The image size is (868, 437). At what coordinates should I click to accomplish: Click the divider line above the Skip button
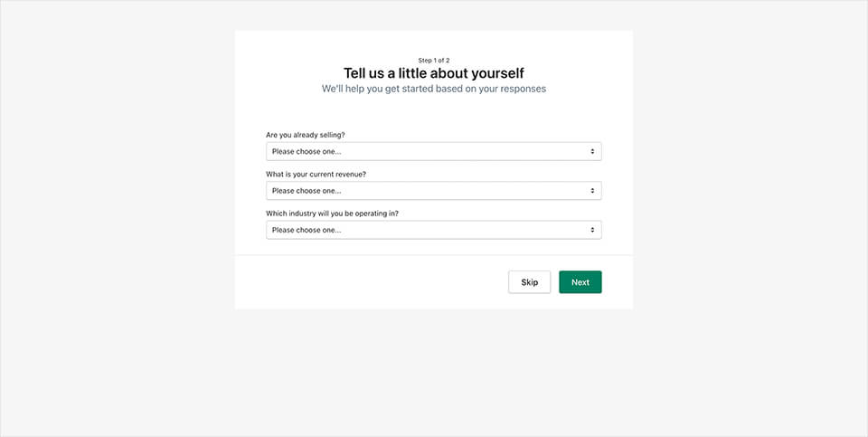434,256
